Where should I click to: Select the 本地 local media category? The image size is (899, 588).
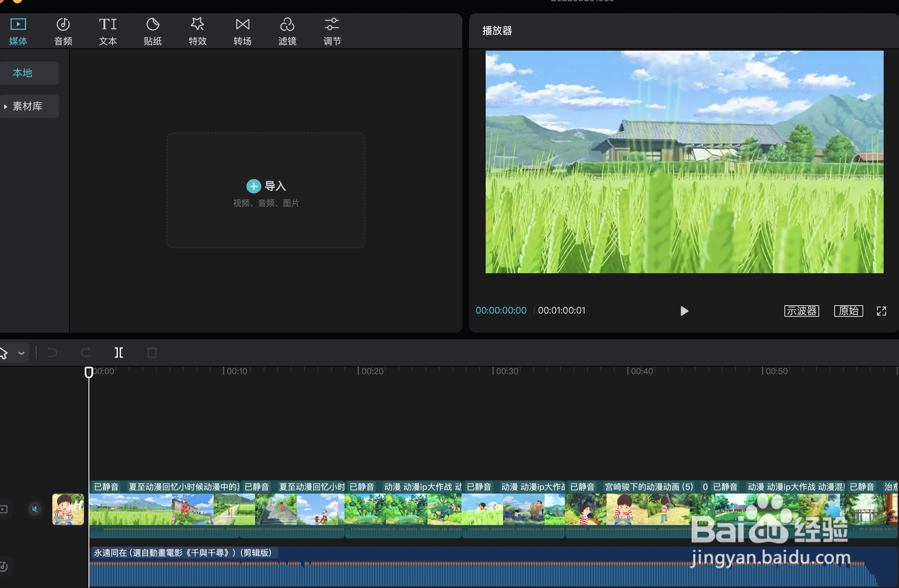(x=29, y=73)
